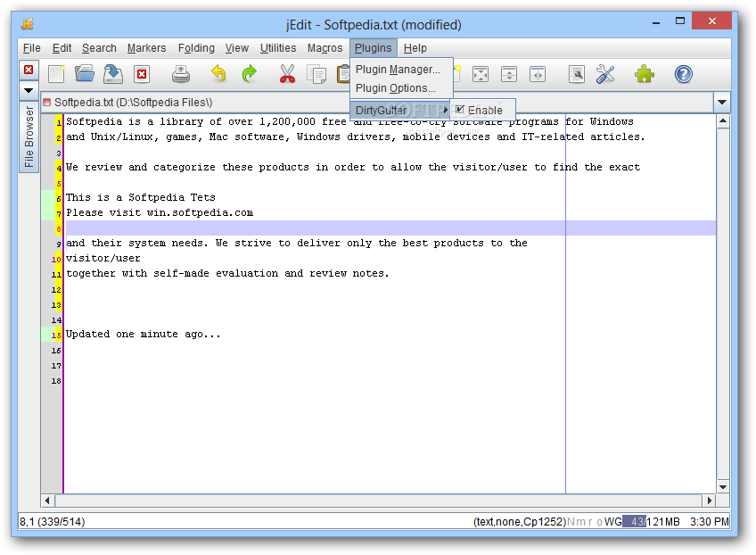Open the Utilities menu
The height and width of the screenshot is (555, 756).
pos(278,48)
